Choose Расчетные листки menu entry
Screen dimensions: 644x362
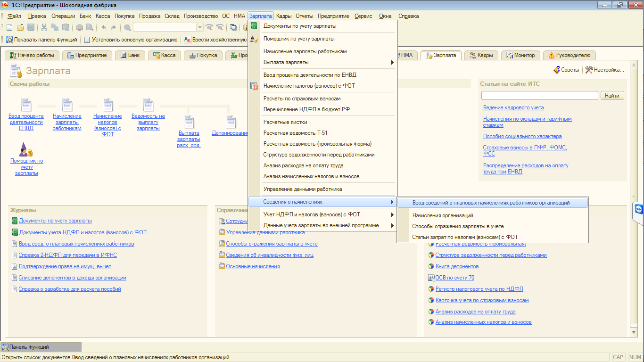(323, 122)
